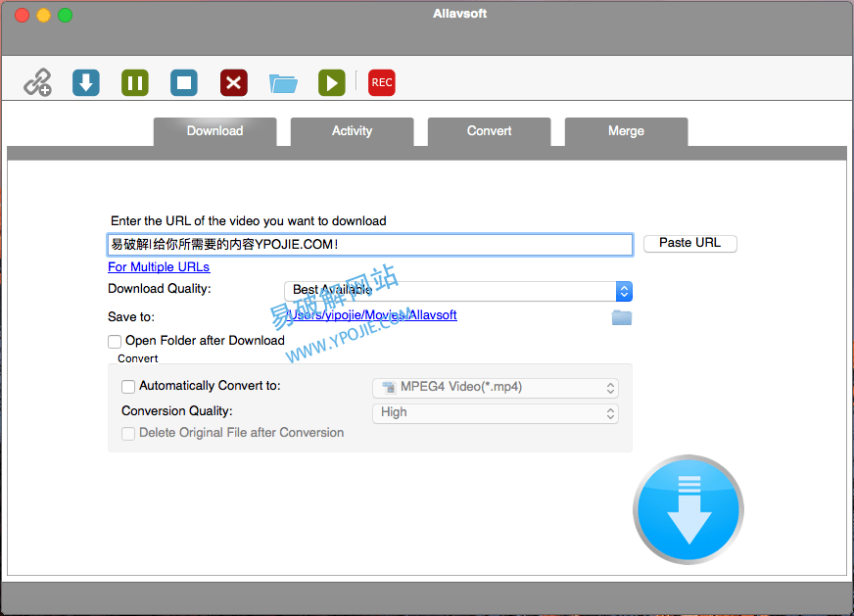Zoom the window with the green button
Viewport: 854px width, 616px height.
pyautogui.click(x=66, y=15)
